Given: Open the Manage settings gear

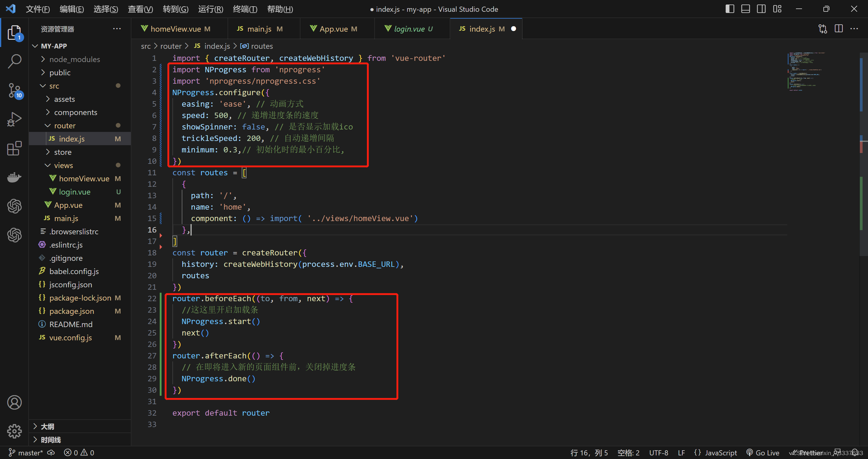Looking at the screenshot, I should tap(14, 431).
